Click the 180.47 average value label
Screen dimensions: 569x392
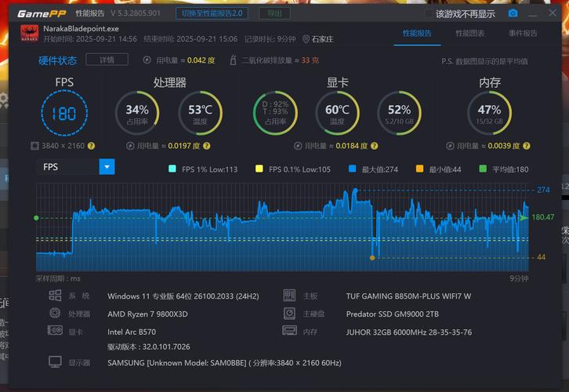(x=543, y=217)
